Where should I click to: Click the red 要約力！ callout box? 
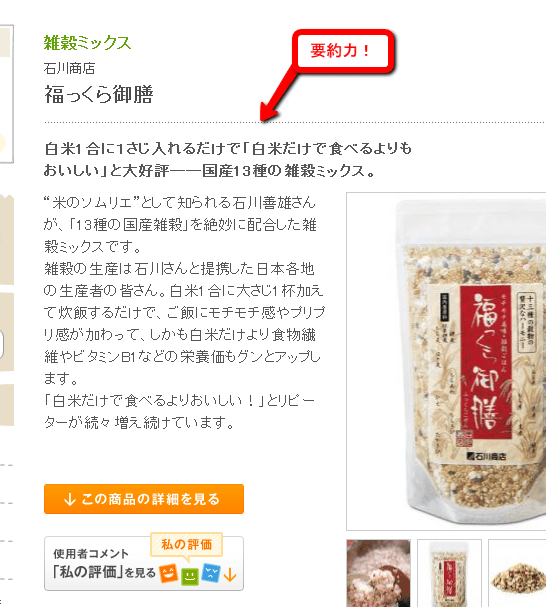click(343, 51)
